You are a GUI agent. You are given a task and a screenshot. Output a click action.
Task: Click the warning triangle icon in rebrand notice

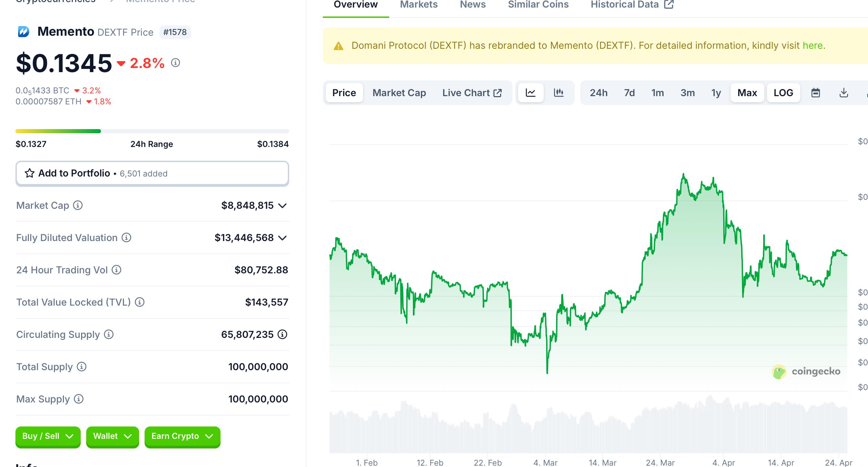click(339, 46)
